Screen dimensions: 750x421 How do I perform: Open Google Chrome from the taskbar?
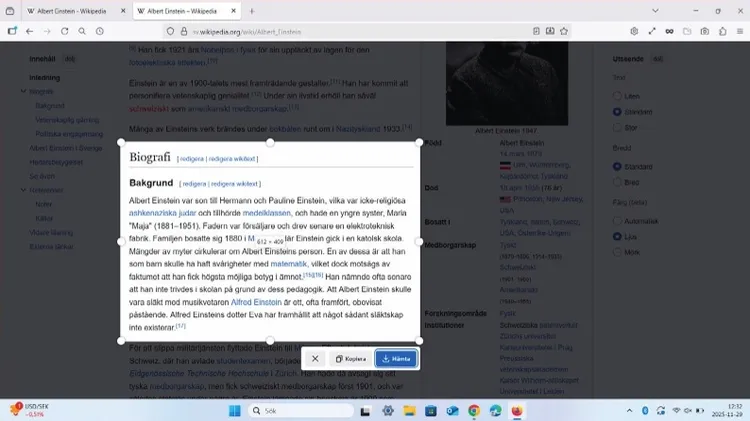473,410
